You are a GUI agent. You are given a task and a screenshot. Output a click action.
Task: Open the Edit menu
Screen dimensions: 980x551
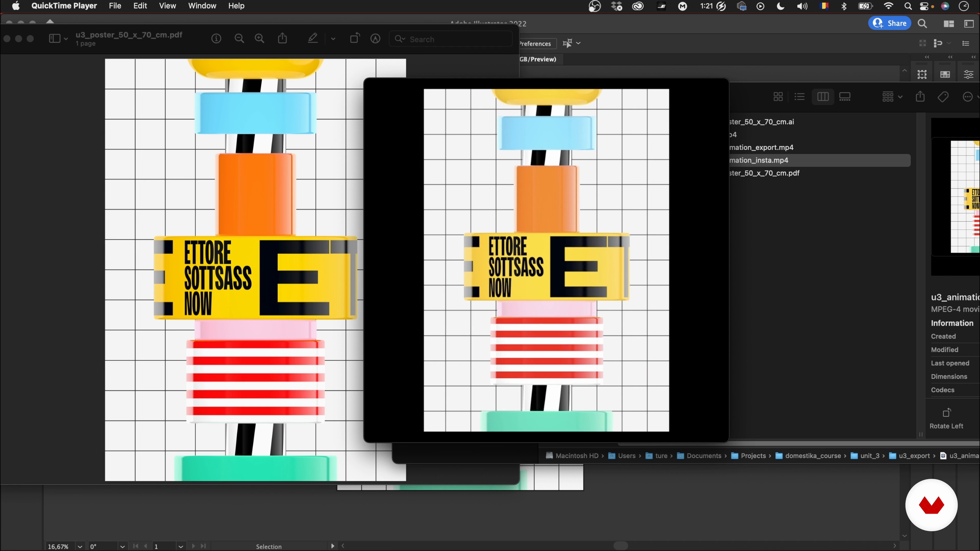tap(140, 6)
